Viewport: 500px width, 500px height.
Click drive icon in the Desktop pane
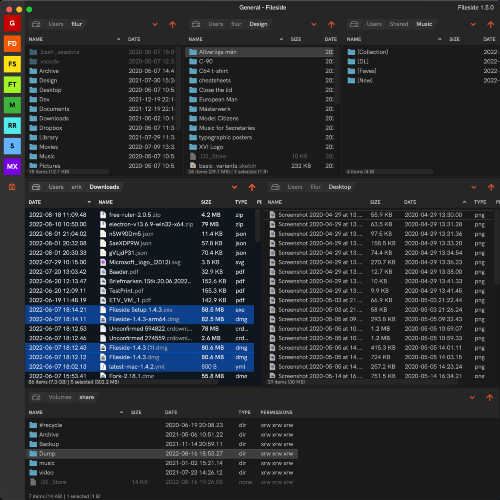275,187
